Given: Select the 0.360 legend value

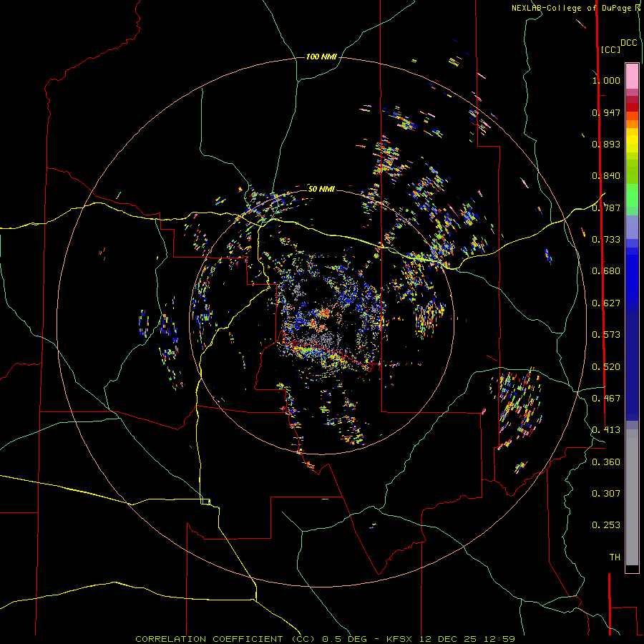Looking at the screenshot, I should (x=606, y=462).
